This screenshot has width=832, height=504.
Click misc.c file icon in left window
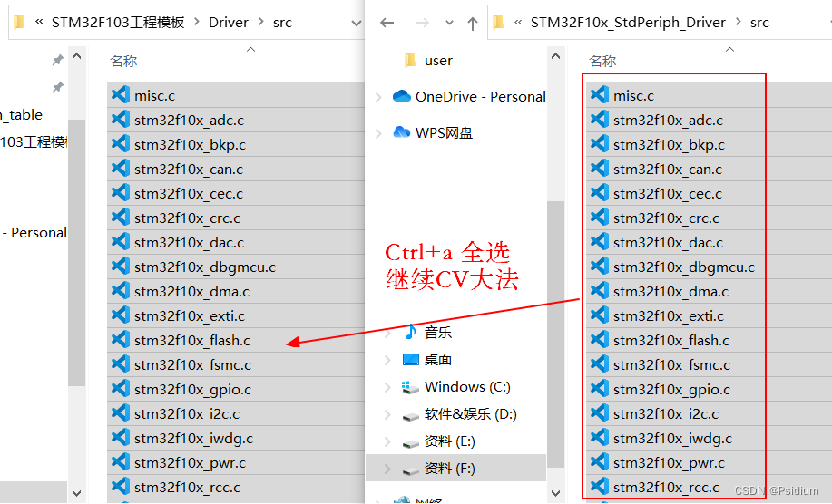click(121, 95)
